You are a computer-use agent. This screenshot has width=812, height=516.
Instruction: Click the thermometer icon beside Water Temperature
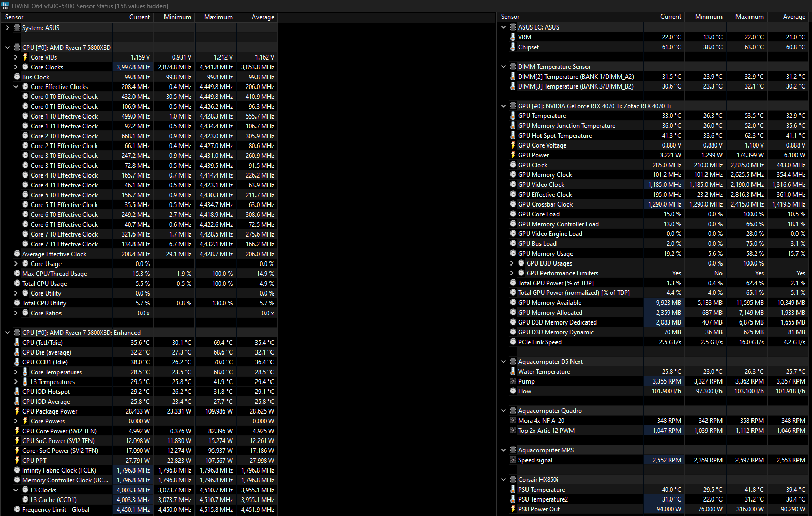(x=513, y=371)
